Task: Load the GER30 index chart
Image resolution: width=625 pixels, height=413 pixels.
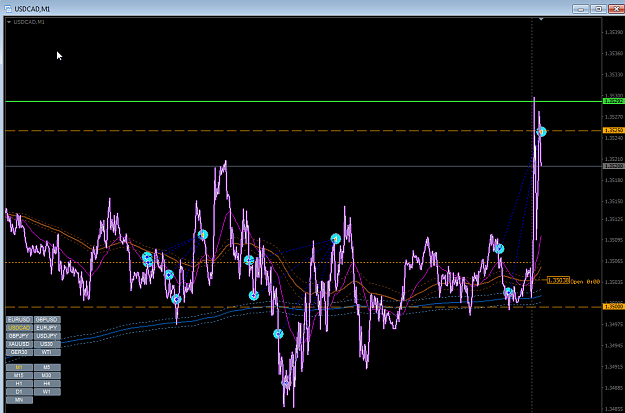Action: pyautogui.click(x=19, y=352)
